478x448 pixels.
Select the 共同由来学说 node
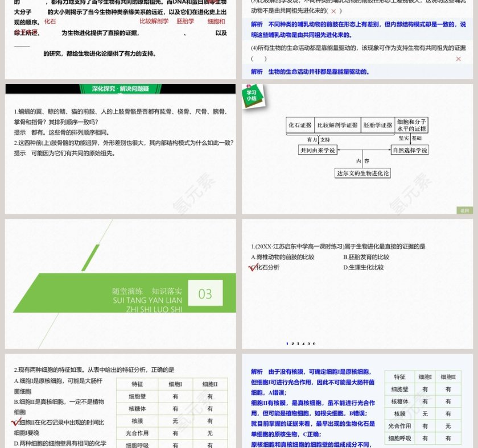click(317, 150)
